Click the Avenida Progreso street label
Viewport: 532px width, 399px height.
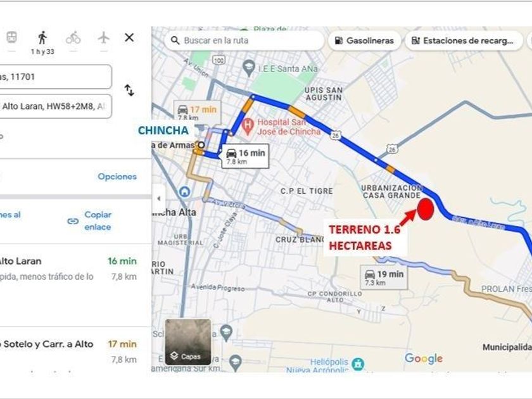coord(217,288)
